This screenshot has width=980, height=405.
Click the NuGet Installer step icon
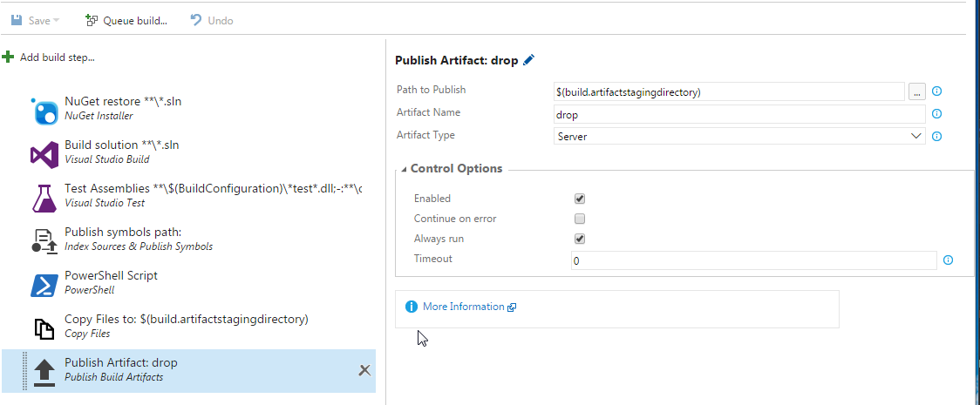click(44, 111)
